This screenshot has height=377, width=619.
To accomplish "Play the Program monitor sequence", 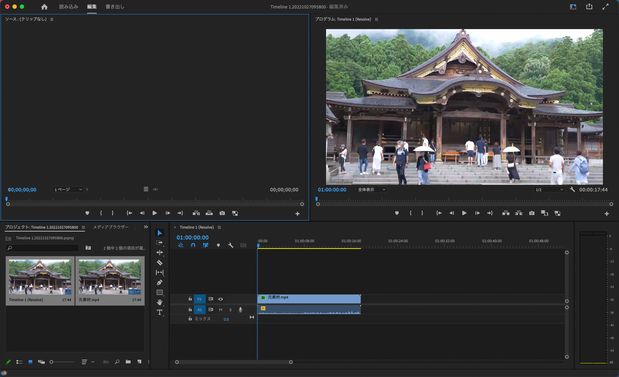I will [x=464, y=213].
